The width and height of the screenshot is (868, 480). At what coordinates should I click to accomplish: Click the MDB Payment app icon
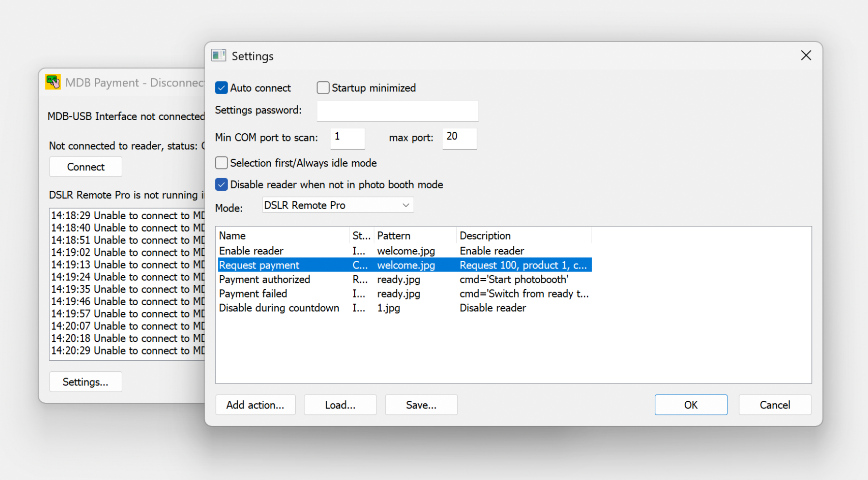[53, 82]
